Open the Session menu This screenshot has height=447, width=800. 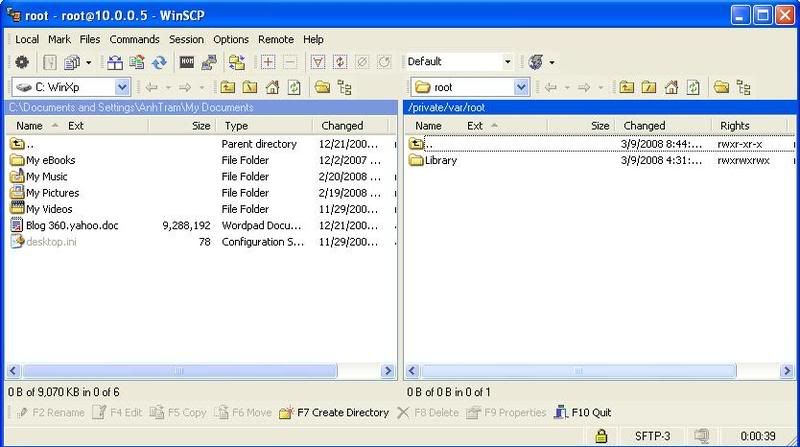point(186,39)
